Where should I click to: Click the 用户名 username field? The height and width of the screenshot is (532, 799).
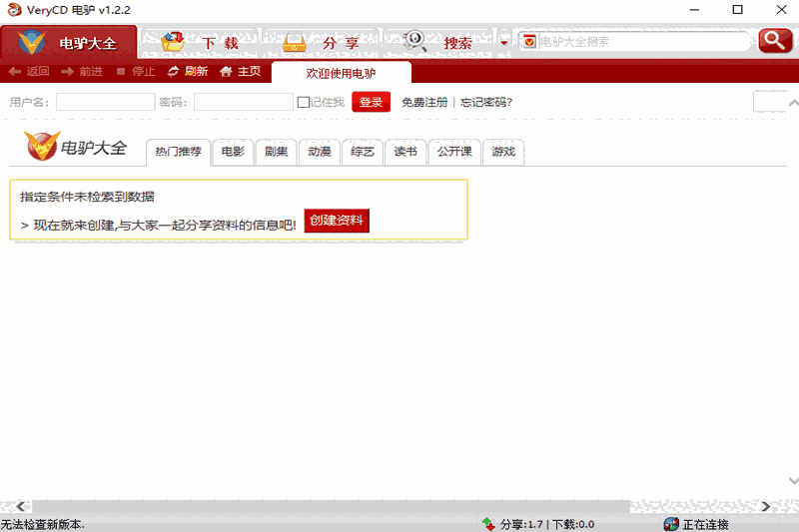[x=105, y=102]
